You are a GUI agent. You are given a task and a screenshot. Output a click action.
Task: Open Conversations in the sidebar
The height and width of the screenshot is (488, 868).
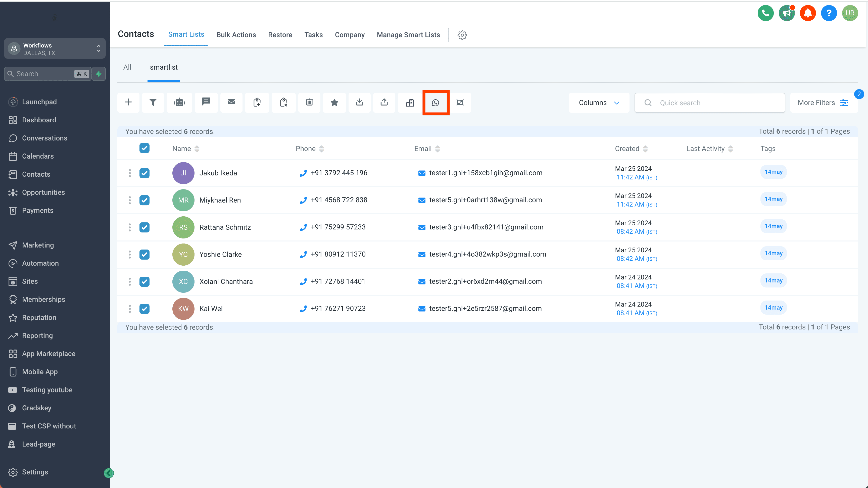44,138
